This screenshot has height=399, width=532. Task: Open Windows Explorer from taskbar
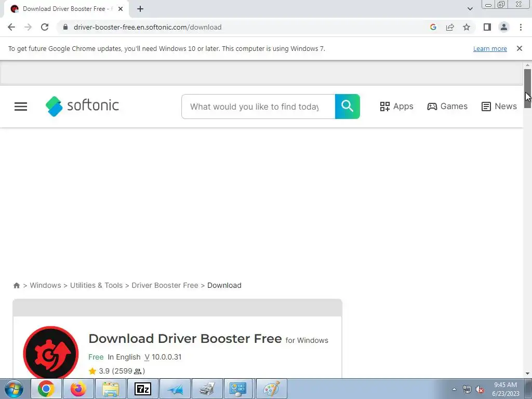tap(111, 389)
